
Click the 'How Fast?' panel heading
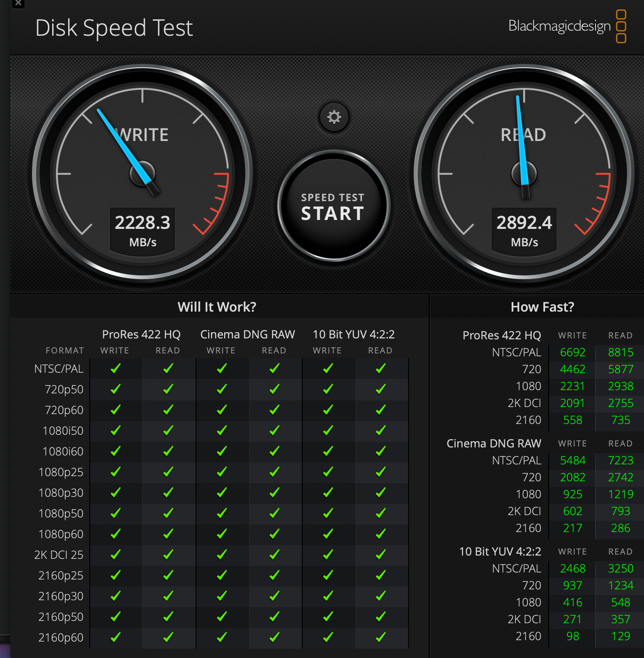pos(542,307)
